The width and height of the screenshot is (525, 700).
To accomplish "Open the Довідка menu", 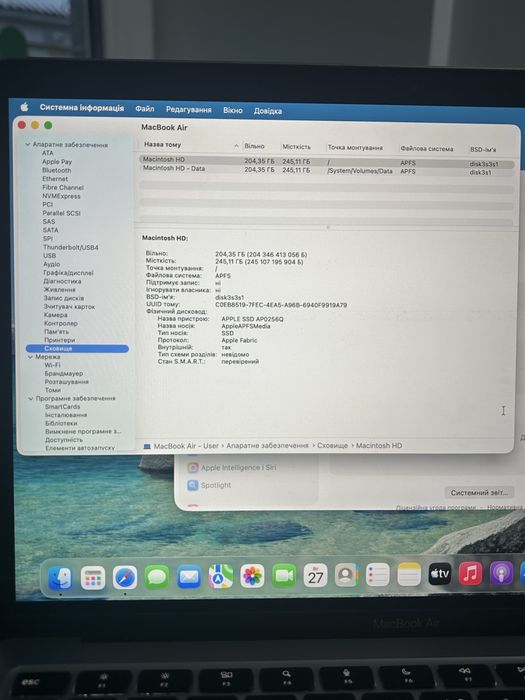I will 268,111.
